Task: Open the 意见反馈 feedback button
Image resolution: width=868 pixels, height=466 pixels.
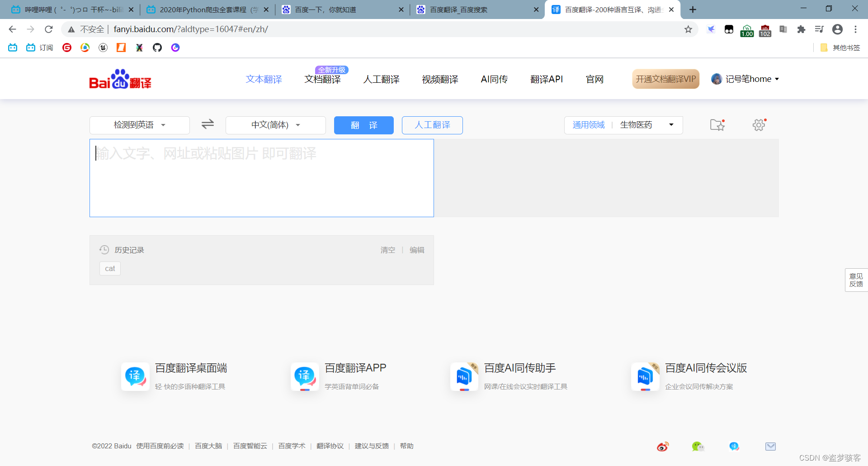Action: [x=856, y=280]
